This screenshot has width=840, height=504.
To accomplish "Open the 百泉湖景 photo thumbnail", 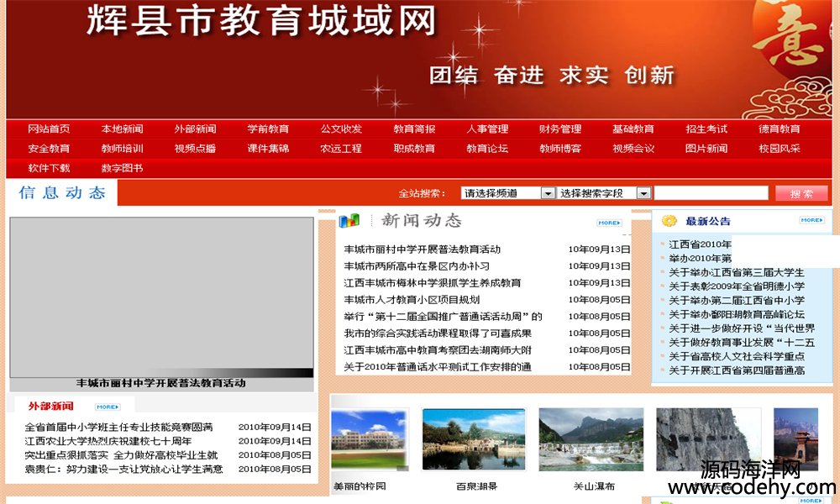I will click(x=474, y=439).
